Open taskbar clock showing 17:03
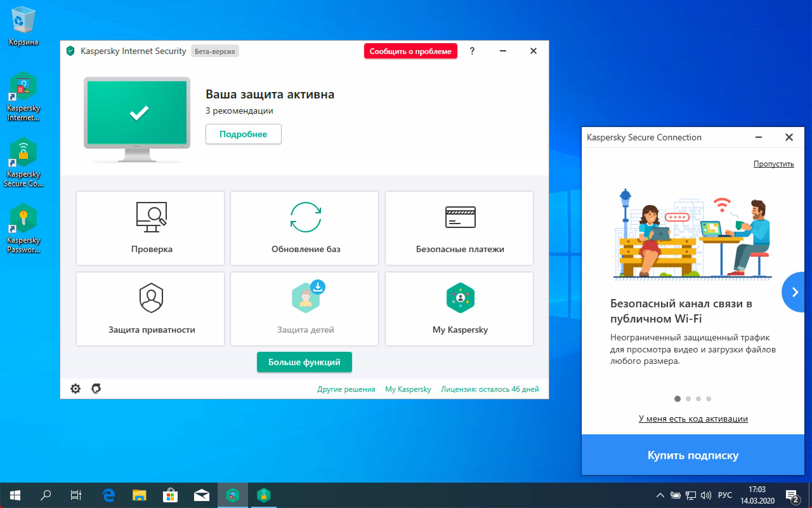 (757, 495)
